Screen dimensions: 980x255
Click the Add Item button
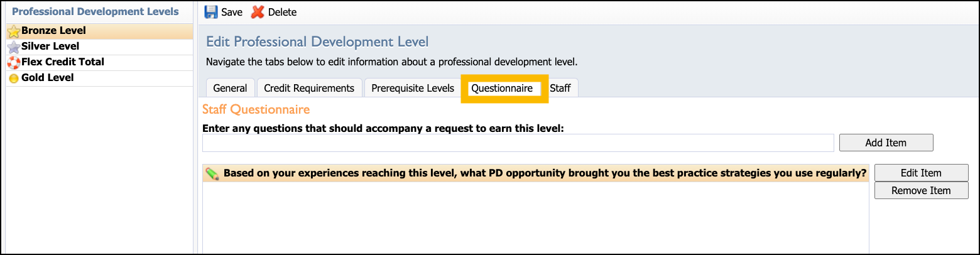click(886, 143)
